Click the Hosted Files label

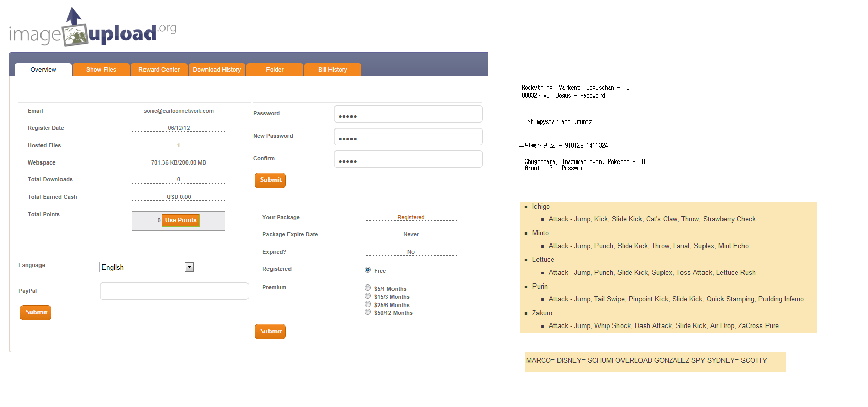(x=44, y=146)
